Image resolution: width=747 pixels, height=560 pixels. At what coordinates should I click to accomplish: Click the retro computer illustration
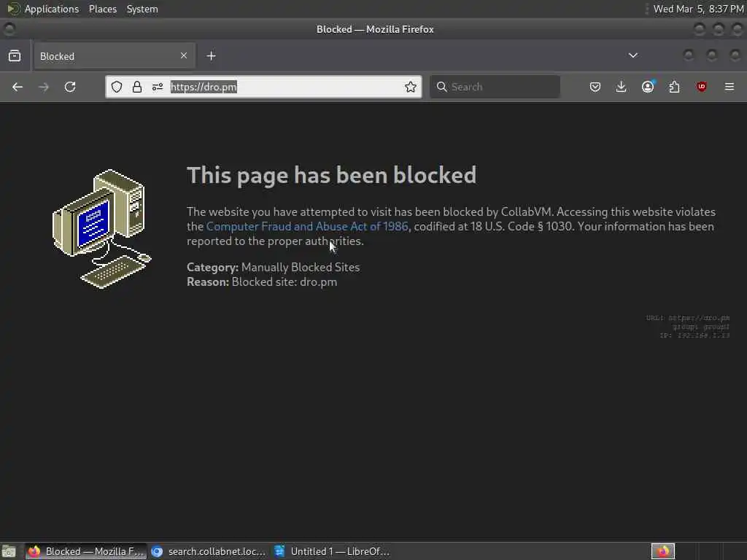coord(102,228)
